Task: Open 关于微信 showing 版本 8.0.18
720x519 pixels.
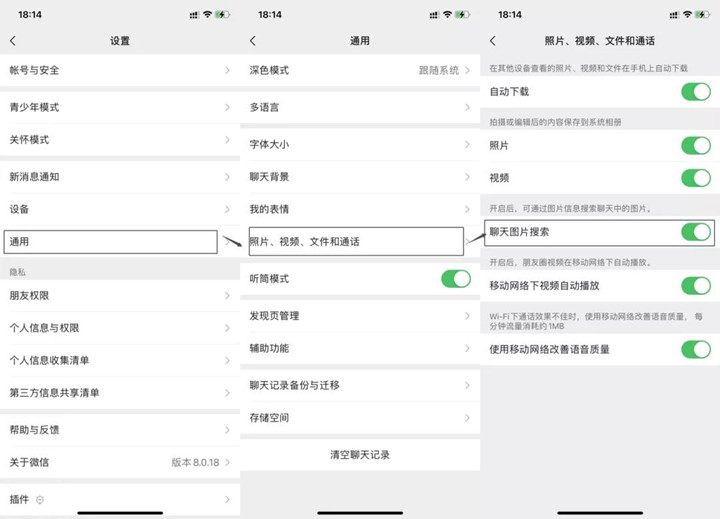Action: tap(120, 462)
